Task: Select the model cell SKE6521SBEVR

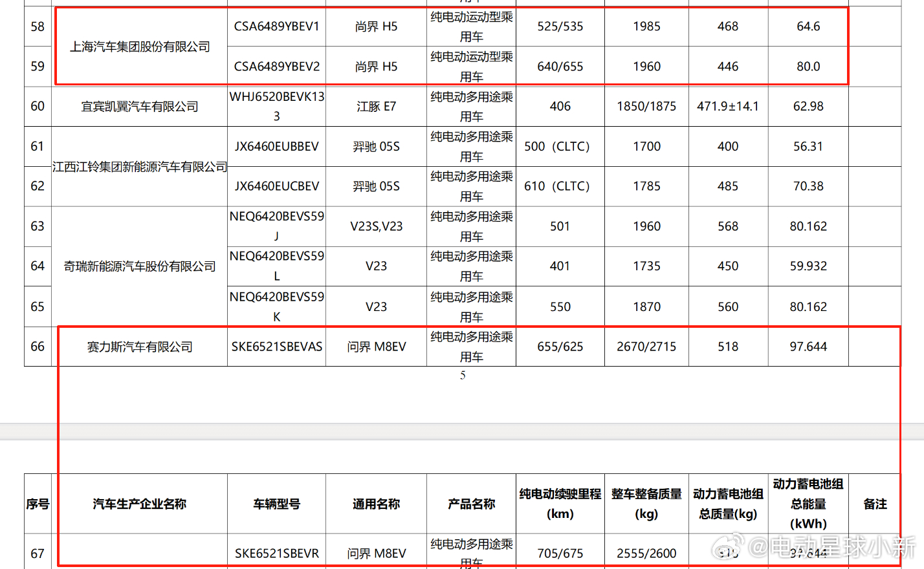Action: click(276, 553)
